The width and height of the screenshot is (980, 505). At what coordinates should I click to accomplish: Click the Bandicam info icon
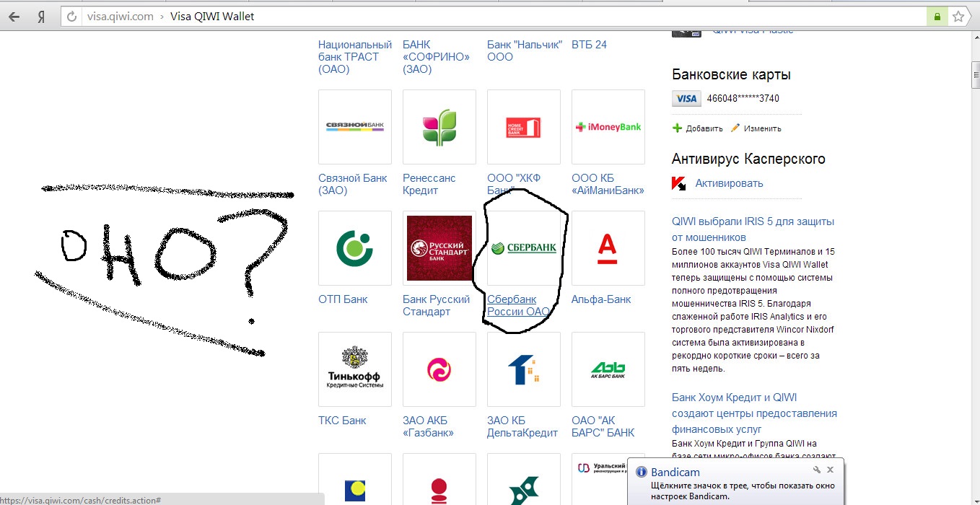[x=640, y=472]
